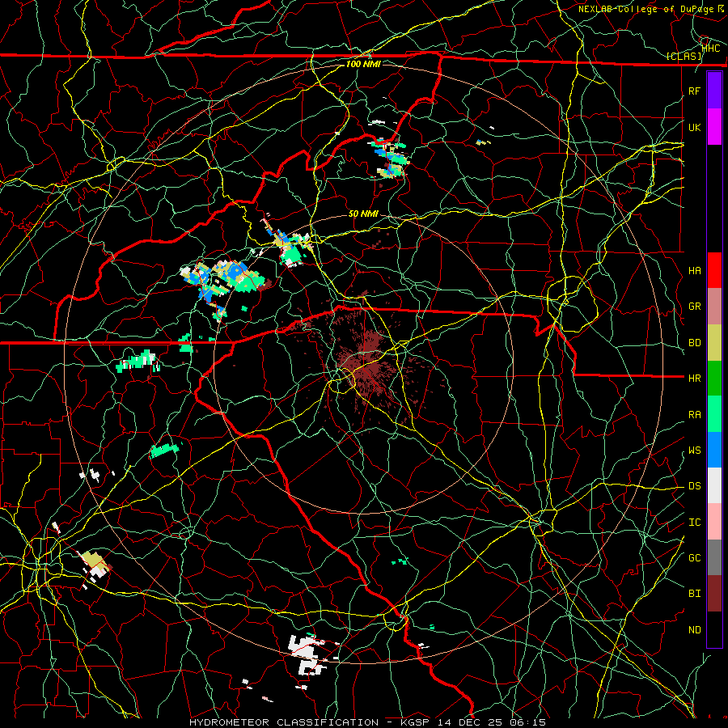This screenshot has width=728, height=728.
Task: Click the 06:15 timestamp
Action: 529,722
